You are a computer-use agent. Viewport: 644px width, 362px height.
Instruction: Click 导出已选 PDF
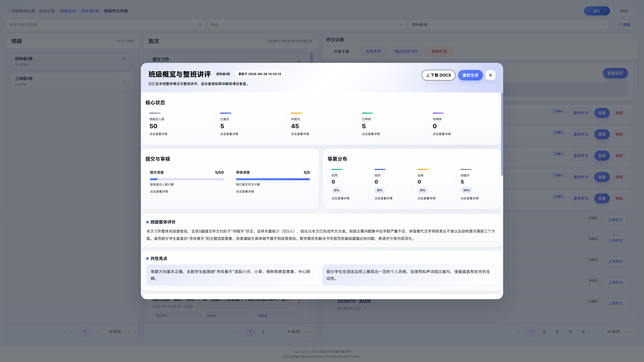click(406, 51)
